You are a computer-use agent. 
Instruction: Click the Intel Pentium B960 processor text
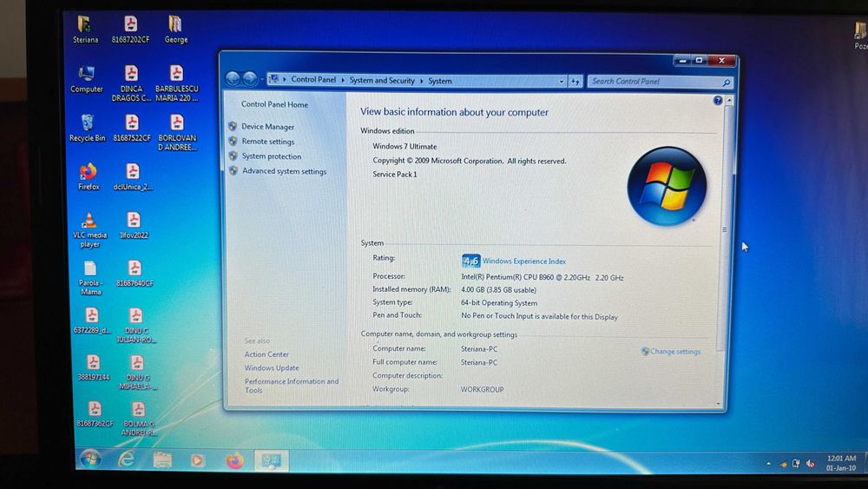(542, 277)
